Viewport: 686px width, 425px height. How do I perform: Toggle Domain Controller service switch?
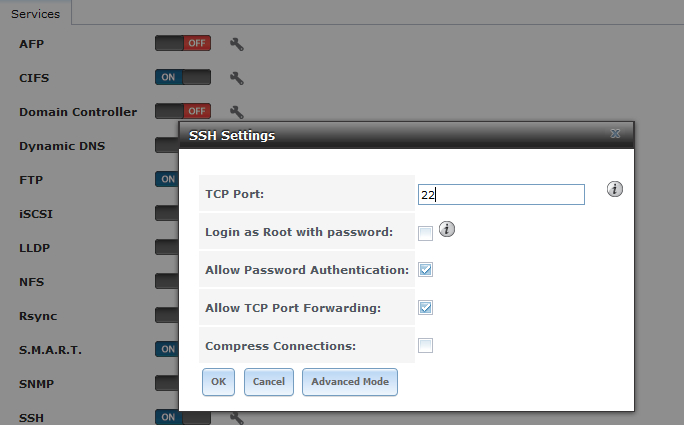click(183, 112)
